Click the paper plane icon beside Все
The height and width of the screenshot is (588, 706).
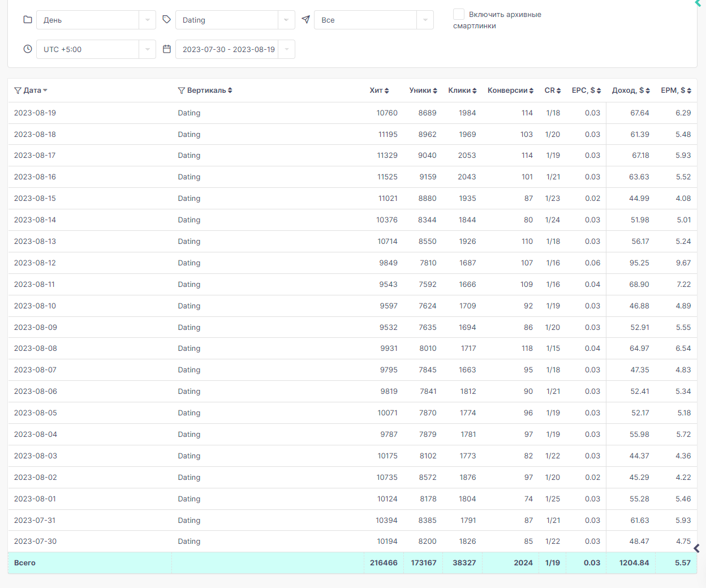click(305, 19)
